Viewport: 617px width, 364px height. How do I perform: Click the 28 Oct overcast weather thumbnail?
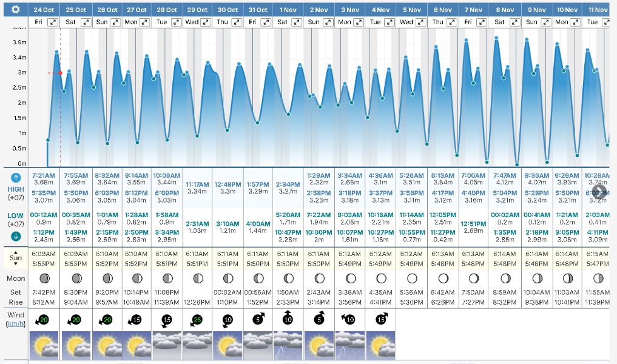pos(167,346)
